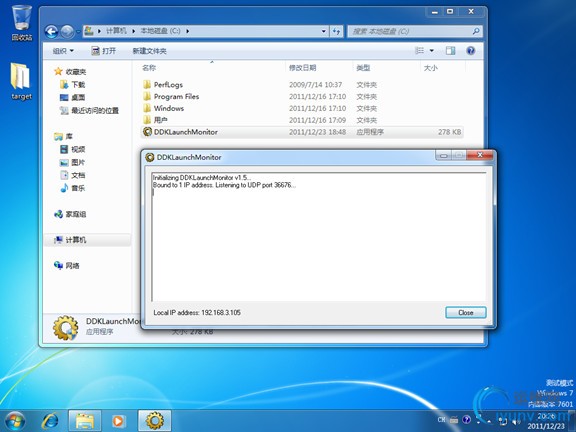Open 最近访问的位置 in sidebar
The image size is (576, 432).
click(x=95, y=111)
